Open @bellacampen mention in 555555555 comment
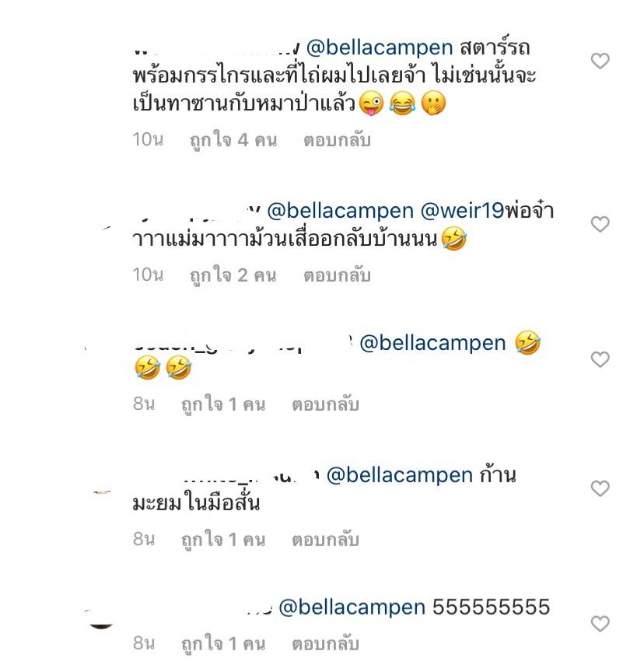Screen dimensions: 644x672 click(x=352, y=607)
